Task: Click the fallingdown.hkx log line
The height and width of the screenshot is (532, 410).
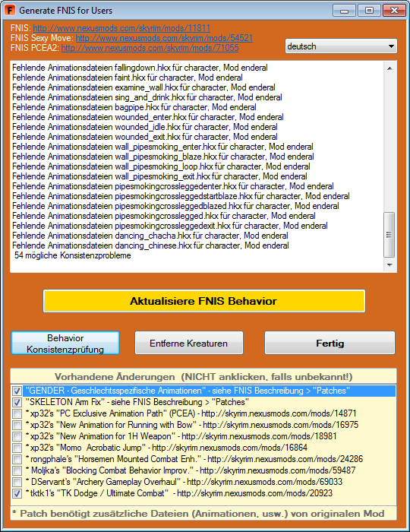Action: (x=140, y=68)
